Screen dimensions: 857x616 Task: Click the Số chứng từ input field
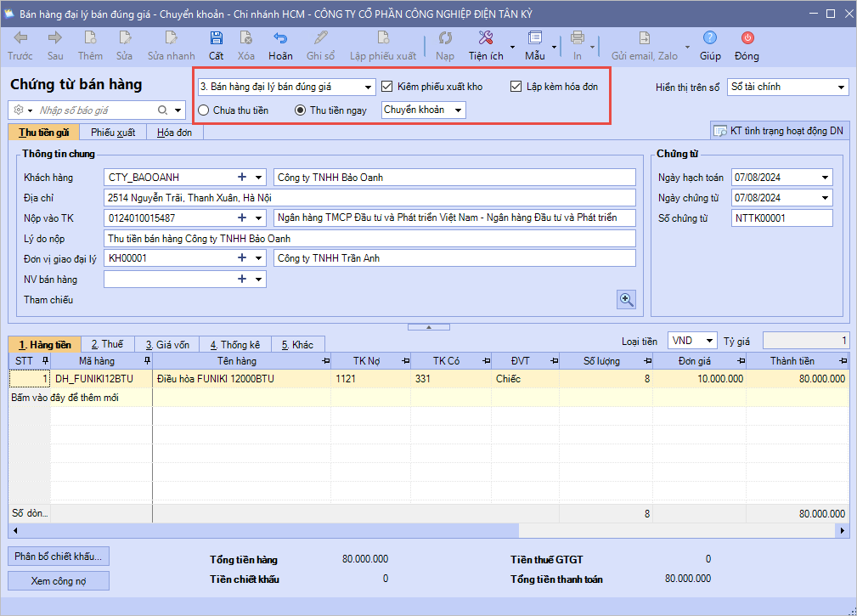coord(781,218)
